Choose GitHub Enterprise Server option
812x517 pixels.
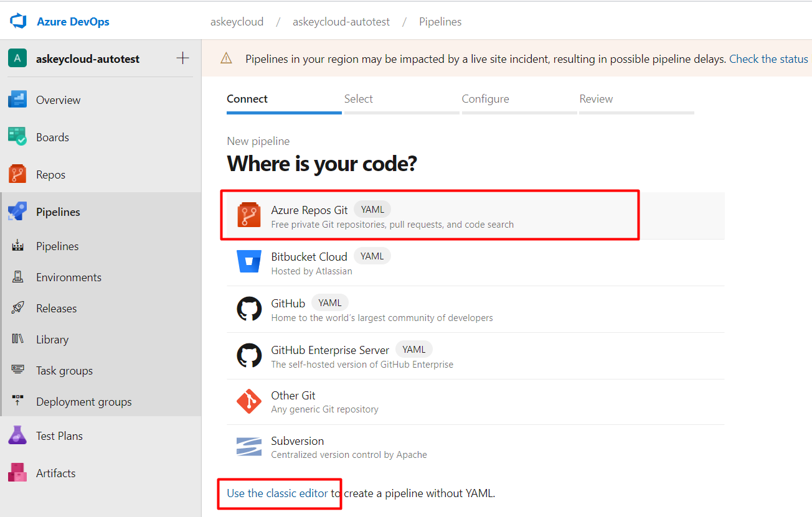tap(476, 356)
